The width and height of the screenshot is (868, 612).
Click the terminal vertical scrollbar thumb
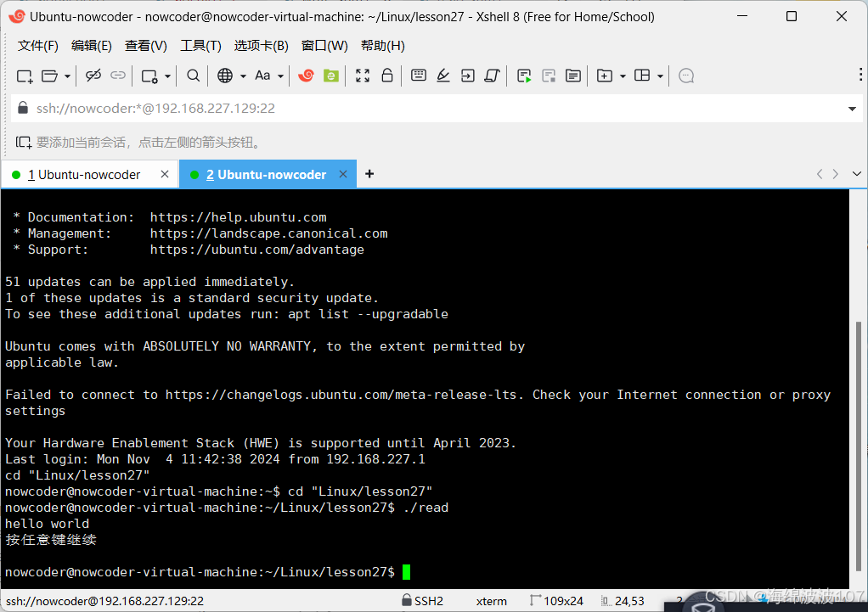859,446
